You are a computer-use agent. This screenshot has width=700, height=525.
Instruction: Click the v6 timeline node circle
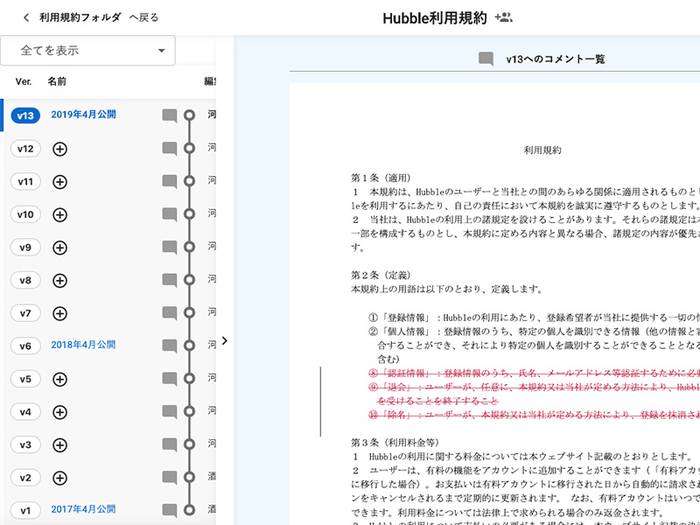190,346
